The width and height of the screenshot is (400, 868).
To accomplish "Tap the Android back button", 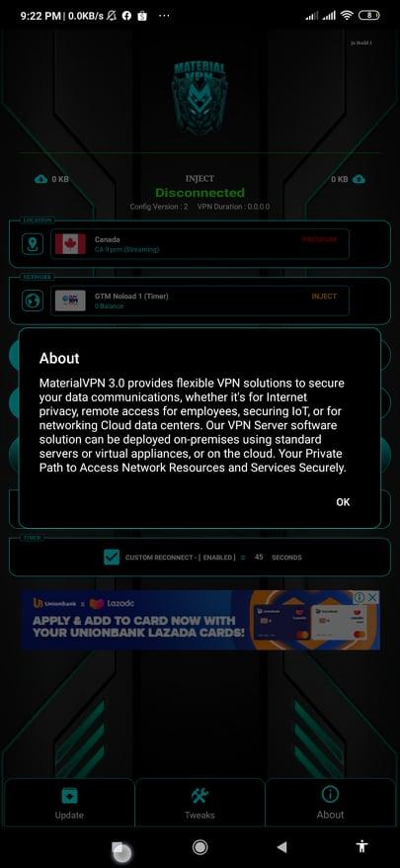I will point(281,846).
